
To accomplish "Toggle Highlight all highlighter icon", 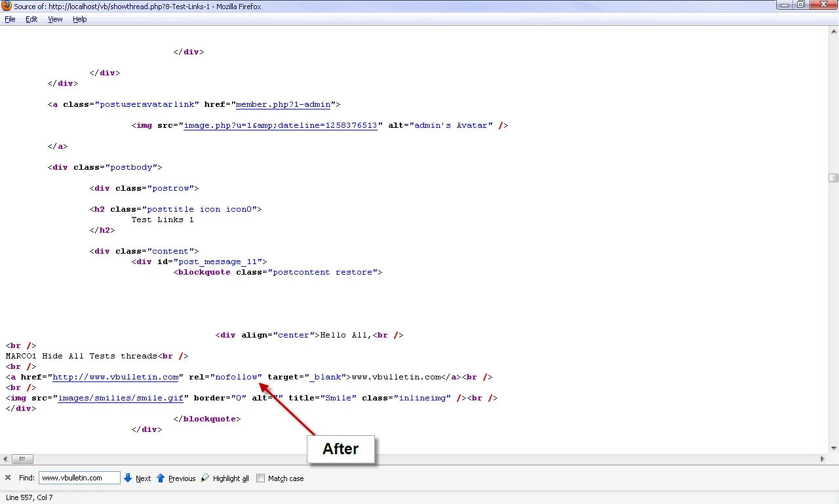I will tap(205, 478).
